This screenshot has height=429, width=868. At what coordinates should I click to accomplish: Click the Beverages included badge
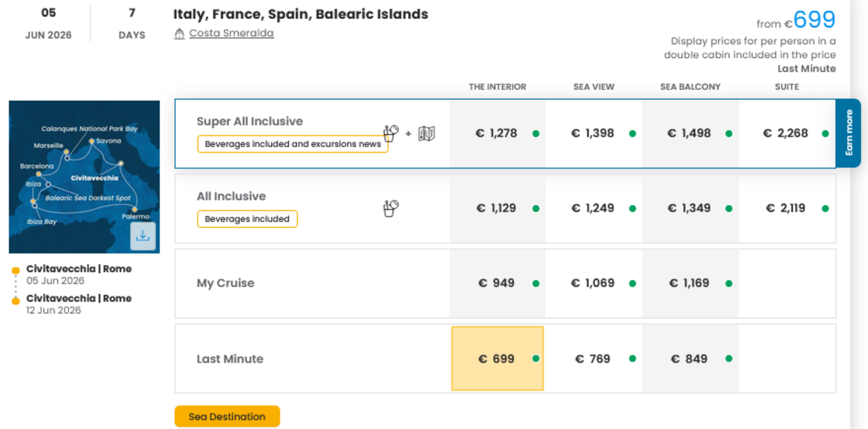247,219
